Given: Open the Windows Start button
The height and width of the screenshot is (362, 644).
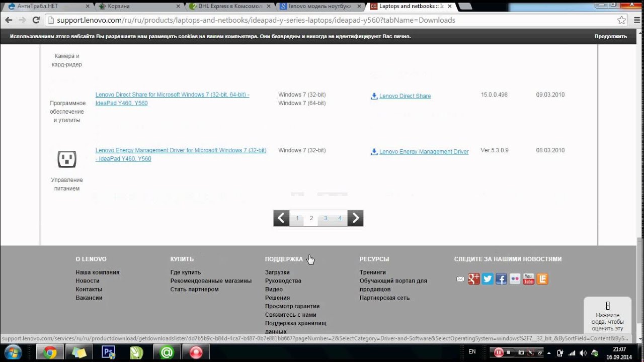Looking at the screenshot, I should [x=13, y=352].
